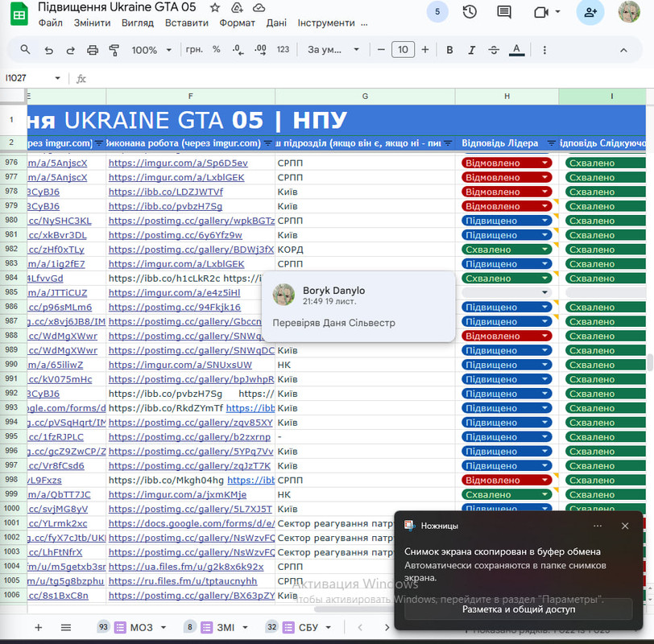Open link postimg.cc/6y6Yfz9w

click(x=176, y=235)
